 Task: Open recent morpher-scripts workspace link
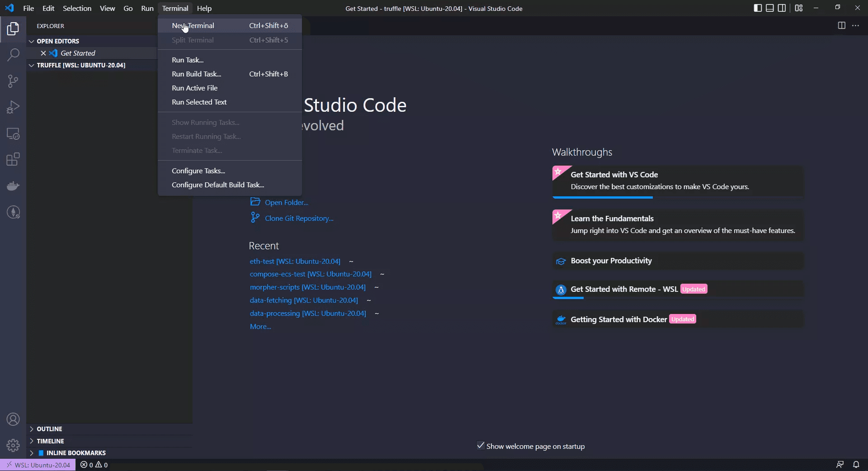click(308, 287)
